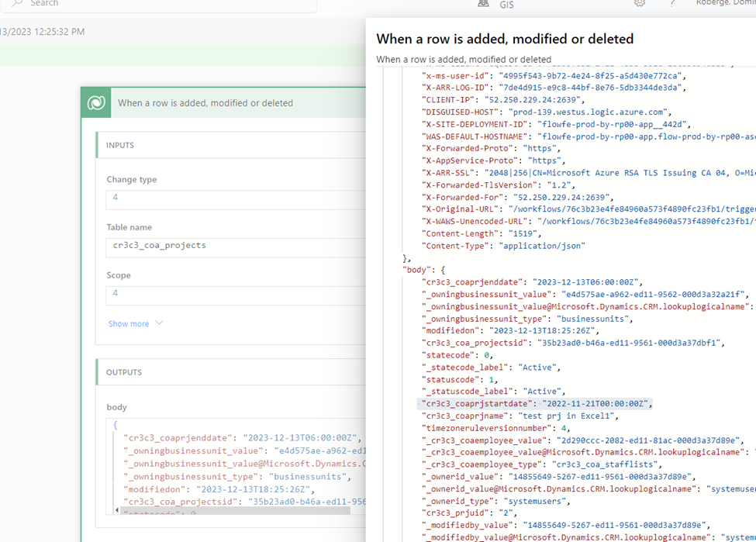The image size is (756, 542).
Task: Click the "_statuscode_label": "Active" line
Action: [x=494, y=391]
